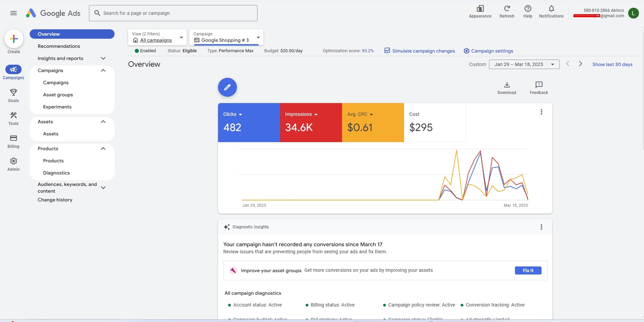Viewport: 644px width, 322px height.
Task: Refresh the page data
Action: [x=507, y=11]
